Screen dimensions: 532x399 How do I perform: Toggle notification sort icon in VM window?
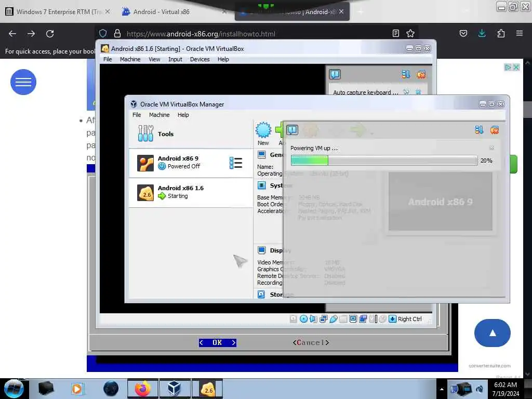[x=406, y=74]
